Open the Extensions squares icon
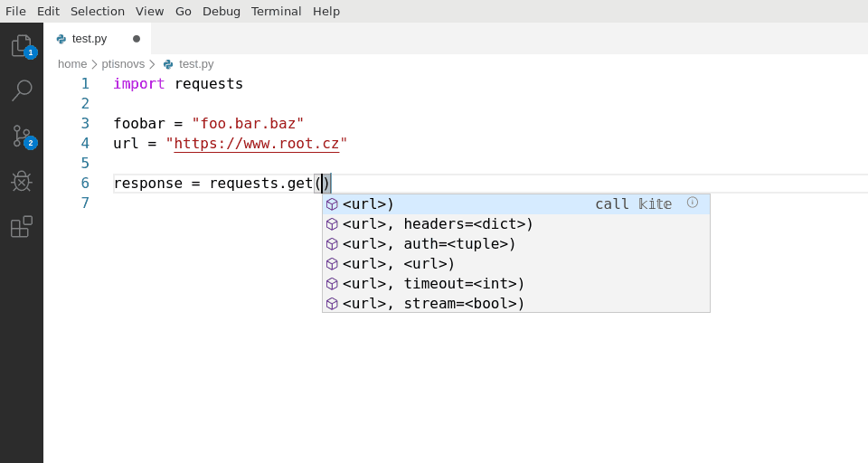This screenshot has height=463, width=868. 22,226
